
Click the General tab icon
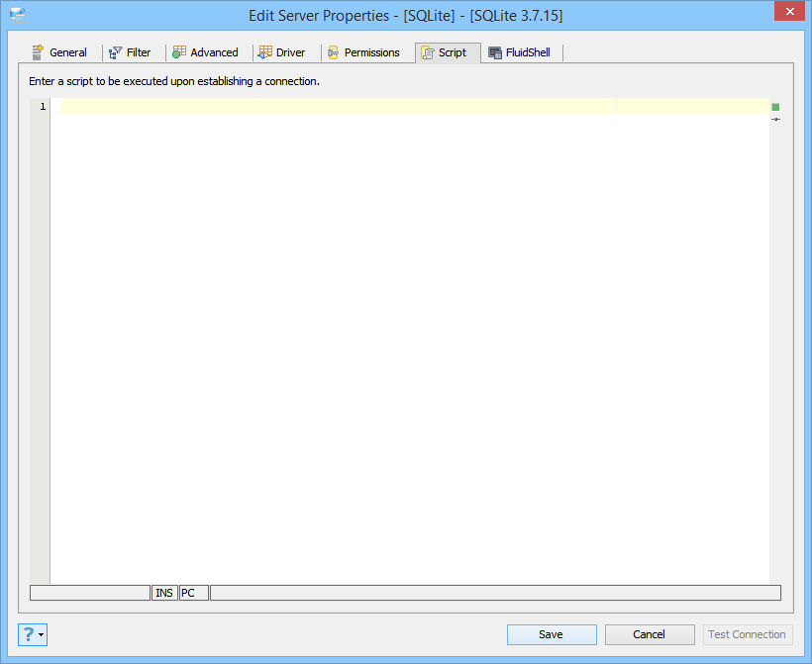point(38,52)
